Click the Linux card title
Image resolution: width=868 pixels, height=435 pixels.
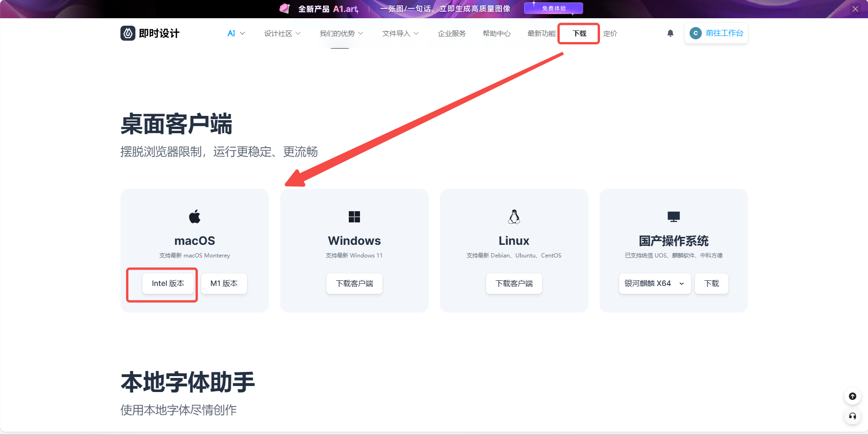(514, 241)
